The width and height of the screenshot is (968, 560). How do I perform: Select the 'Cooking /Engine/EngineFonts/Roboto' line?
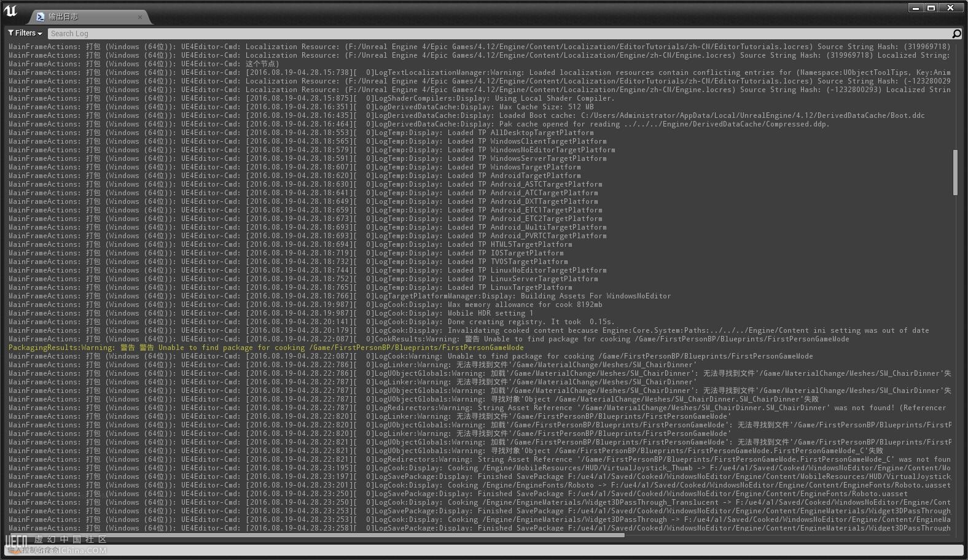pos(479,485)
